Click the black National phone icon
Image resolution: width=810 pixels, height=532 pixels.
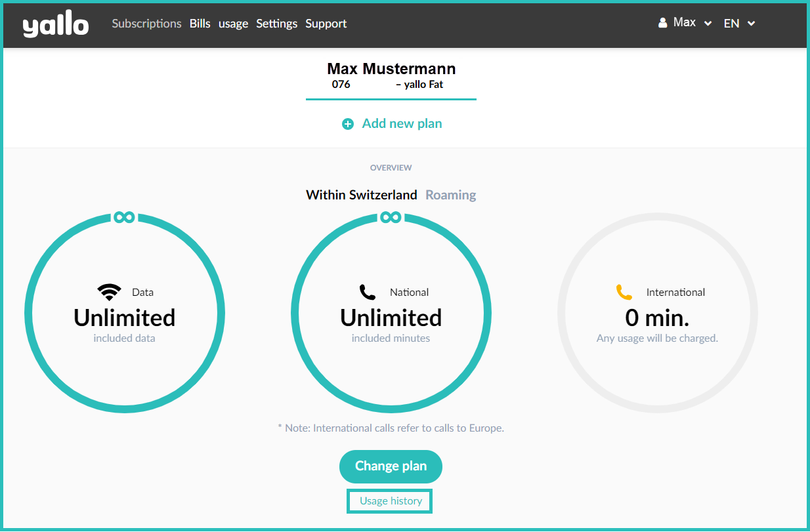(368, 292)
